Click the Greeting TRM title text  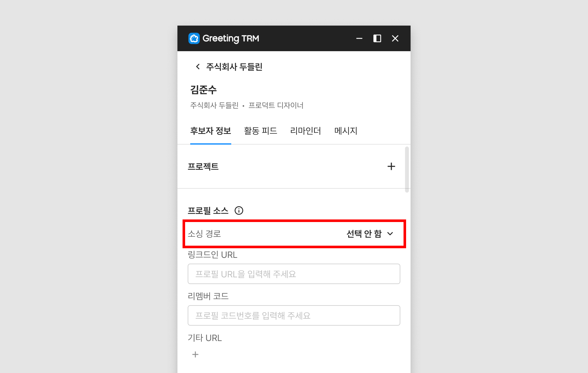[x=231, y=38]
